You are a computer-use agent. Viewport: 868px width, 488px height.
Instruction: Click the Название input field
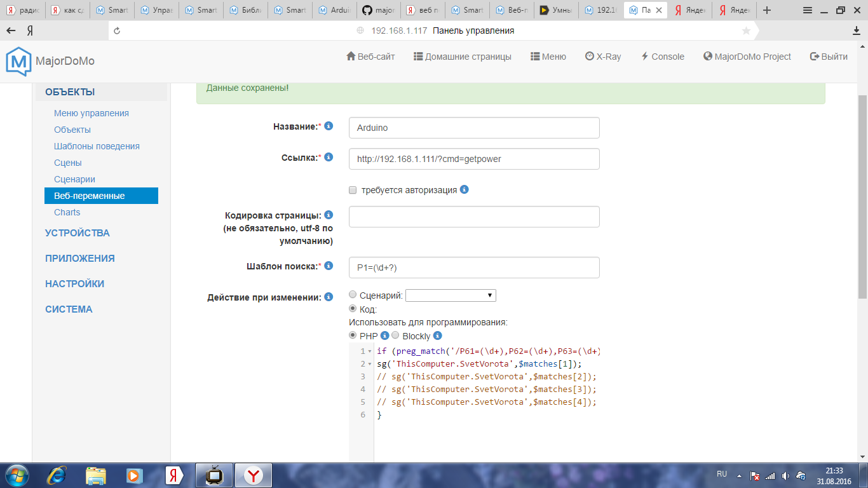pos(474,128)
